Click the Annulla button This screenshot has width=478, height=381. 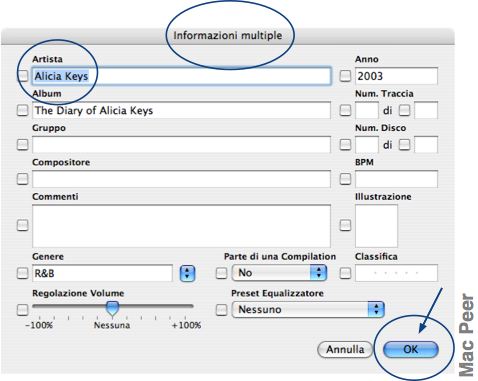[x=345, y=349]
